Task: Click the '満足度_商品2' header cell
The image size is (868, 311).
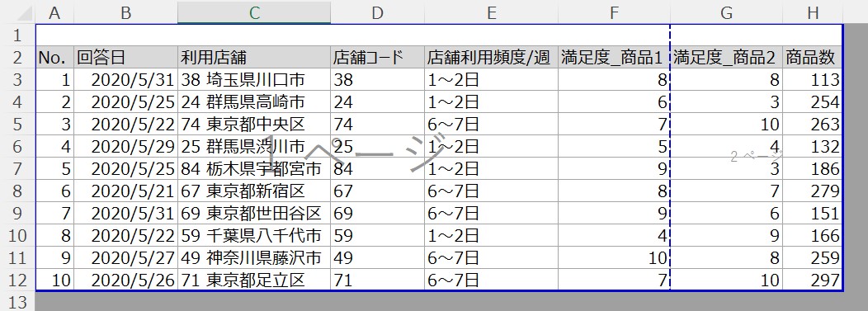Action: 726,58
